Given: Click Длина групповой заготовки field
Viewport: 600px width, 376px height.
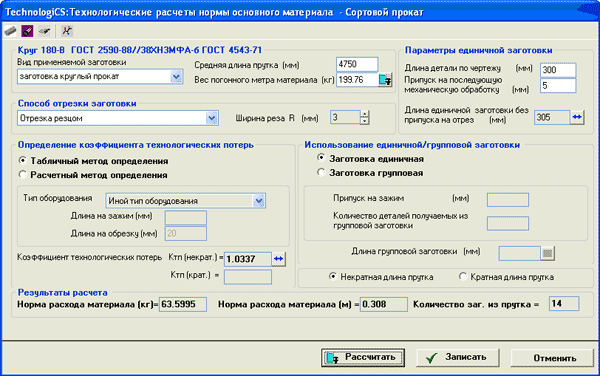Looking at the screenshot, I should point(520,253).
